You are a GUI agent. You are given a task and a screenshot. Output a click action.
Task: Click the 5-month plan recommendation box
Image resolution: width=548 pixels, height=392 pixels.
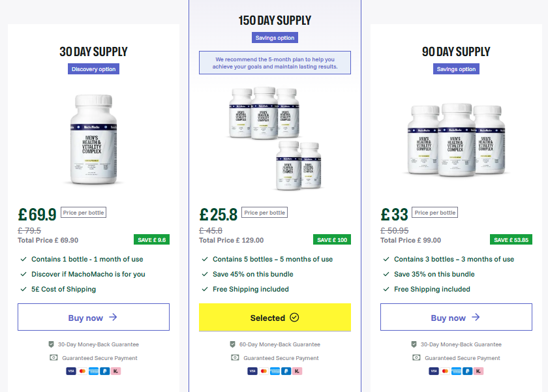275,63
